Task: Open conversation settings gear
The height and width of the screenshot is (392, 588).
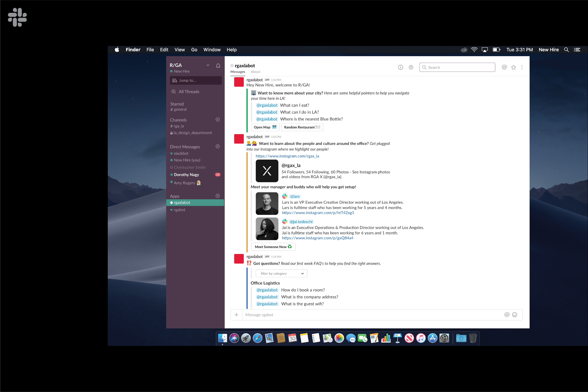Action: click(411, 67)
